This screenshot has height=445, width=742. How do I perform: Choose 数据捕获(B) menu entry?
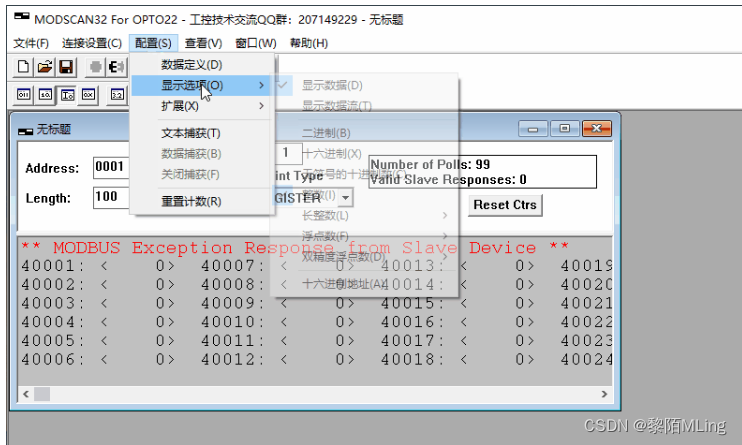point(202,154)
